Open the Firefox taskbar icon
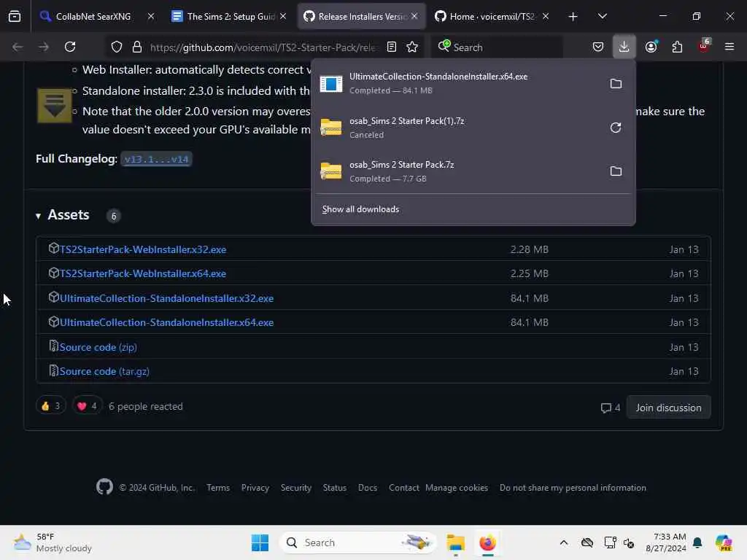Viewport: 747px width, 560px height. 487,542
